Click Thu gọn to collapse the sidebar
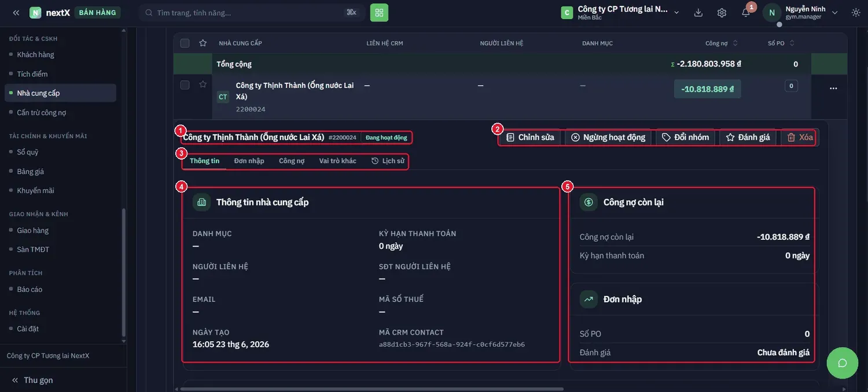Image resolution: width=868 pixels, height=392 pixels. (x=32, y=380)
